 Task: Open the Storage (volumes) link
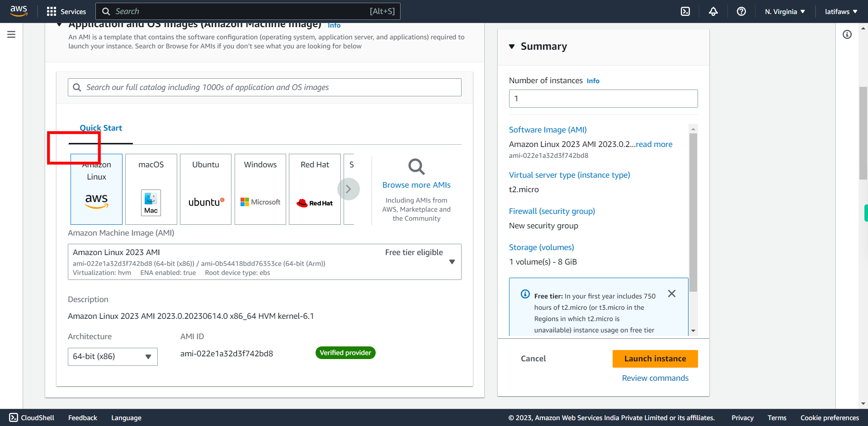pyautogui.click(x=542, y=247)
